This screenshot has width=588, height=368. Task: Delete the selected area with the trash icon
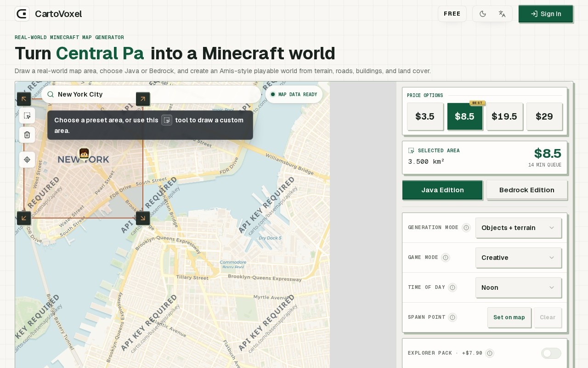(x=27, y=135)
